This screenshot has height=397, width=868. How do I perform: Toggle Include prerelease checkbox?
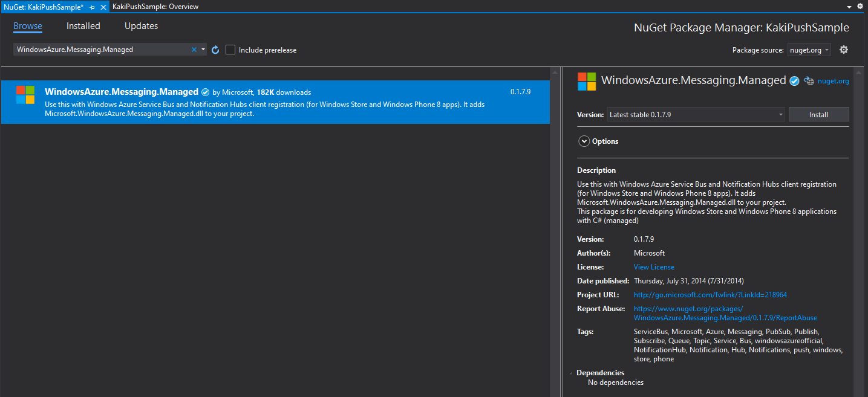coord(230,50)
